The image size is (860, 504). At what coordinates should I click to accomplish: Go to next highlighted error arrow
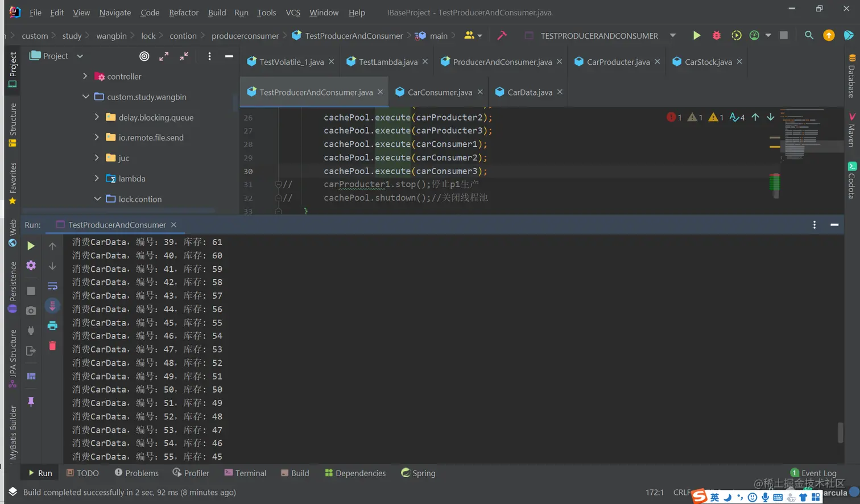[771, 117]
